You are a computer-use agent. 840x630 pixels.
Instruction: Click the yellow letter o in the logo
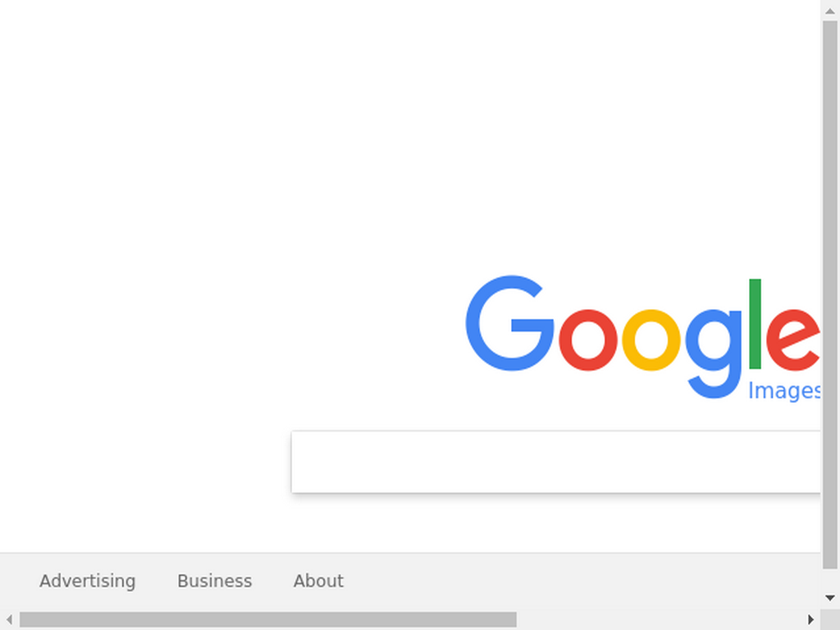coord(651,340)
